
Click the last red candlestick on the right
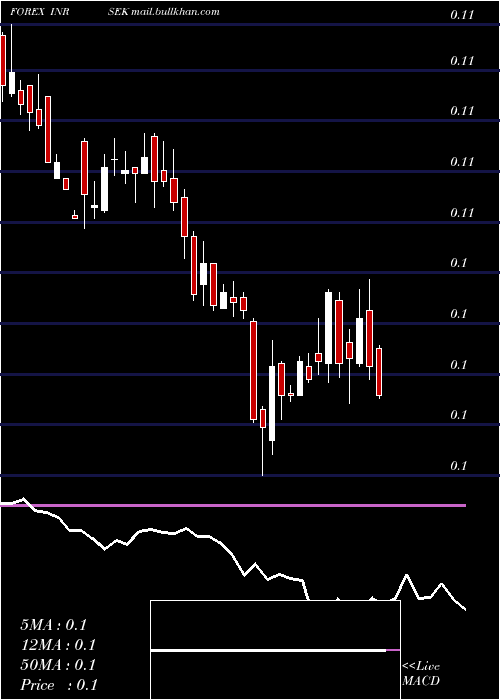379,372
